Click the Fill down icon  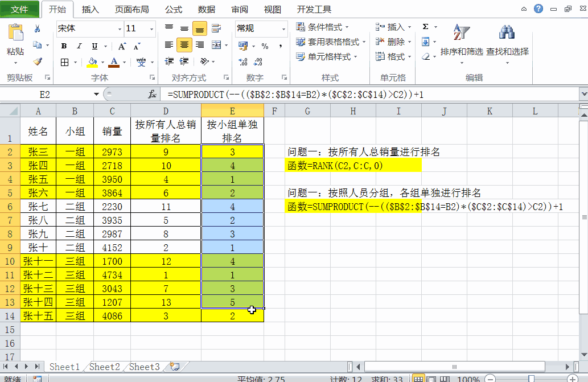[426, 42]
